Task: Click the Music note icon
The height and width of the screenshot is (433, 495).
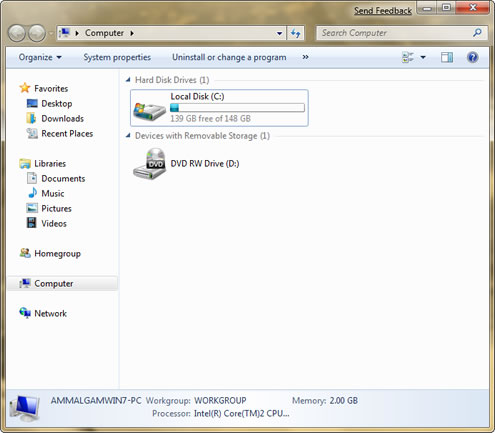Action: click(32, 193)
